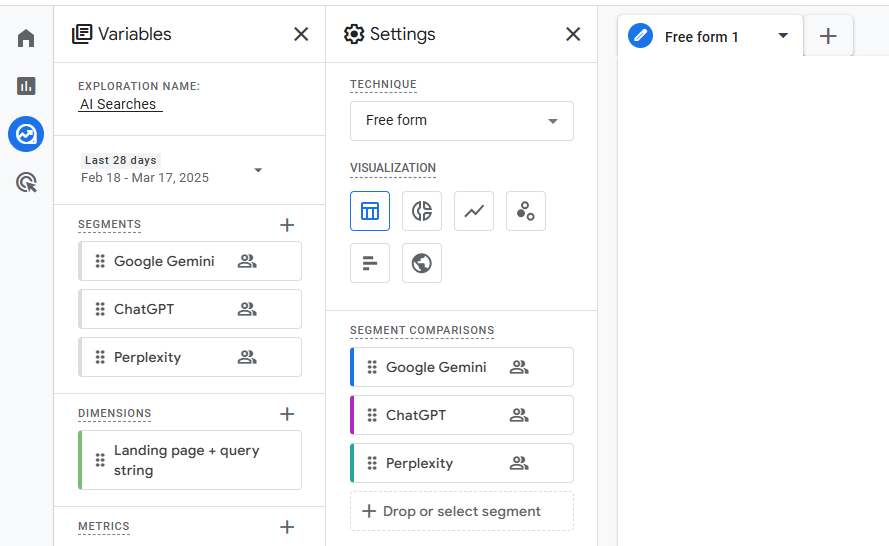889x546 pixels.
Task: Click Drop or select segment area
Action: pos(461,511)
